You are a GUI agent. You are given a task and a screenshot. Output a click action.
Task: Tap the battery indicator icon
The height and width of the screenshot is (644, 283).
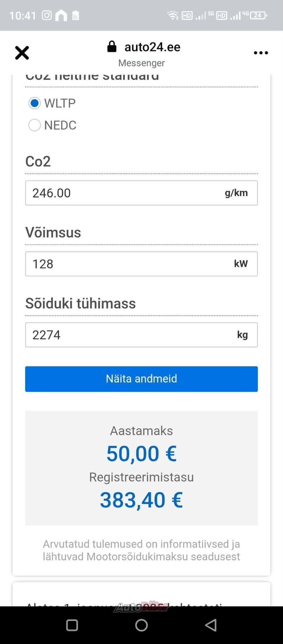pos(259,15)
